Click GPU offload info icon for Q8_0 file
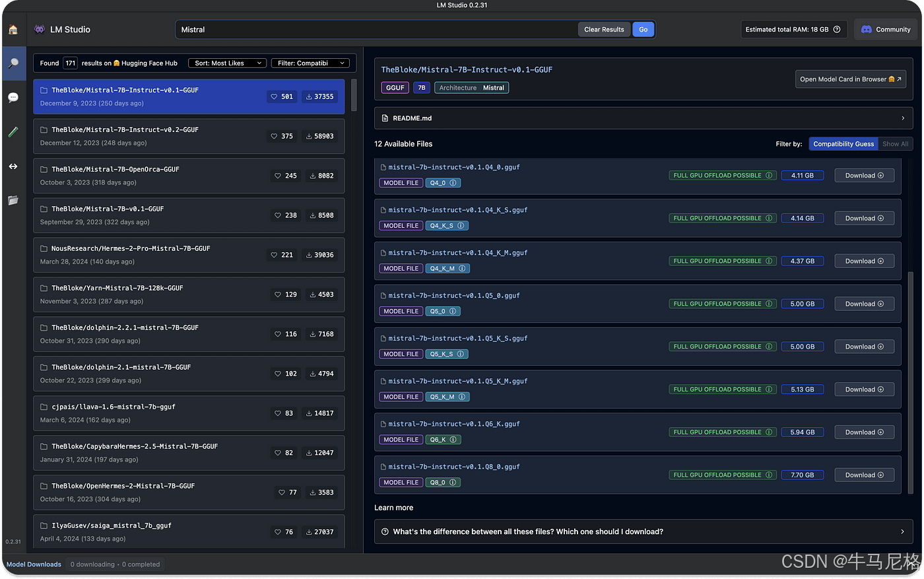 pos(769,475)
